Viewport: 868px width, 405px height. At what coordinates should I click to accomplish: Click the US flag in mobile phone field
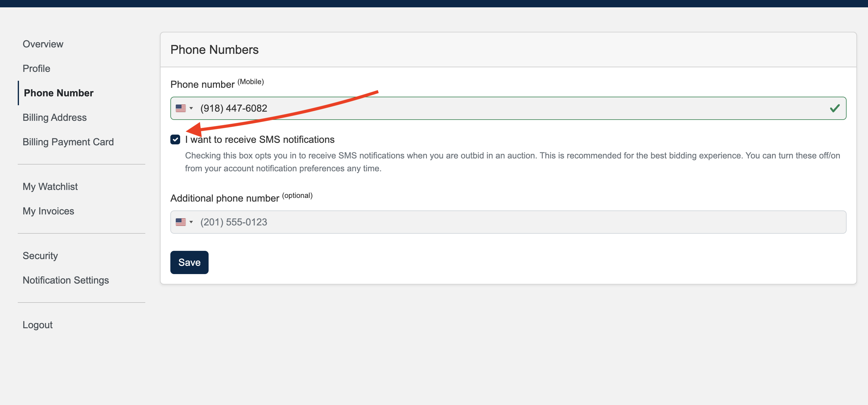pos(181,108)
